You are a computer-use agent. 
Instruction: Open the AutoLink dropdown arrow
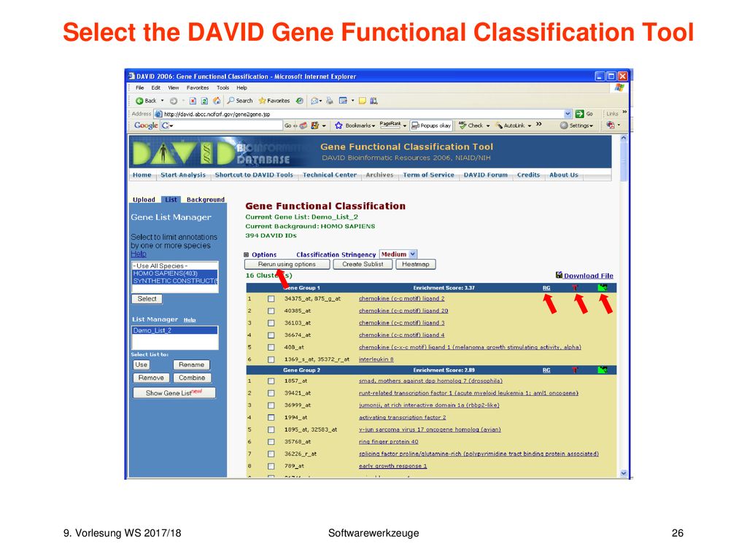point(530,125)
